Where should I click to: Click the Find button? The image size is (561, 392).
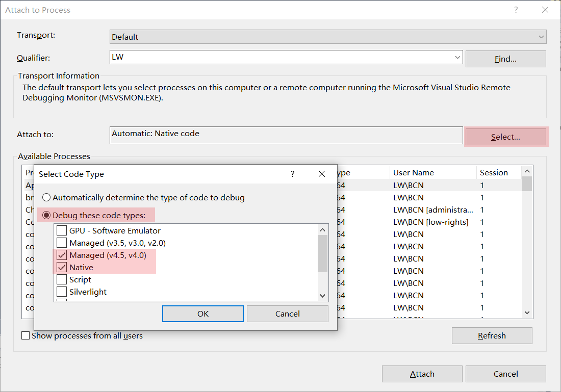click(505, 59)
